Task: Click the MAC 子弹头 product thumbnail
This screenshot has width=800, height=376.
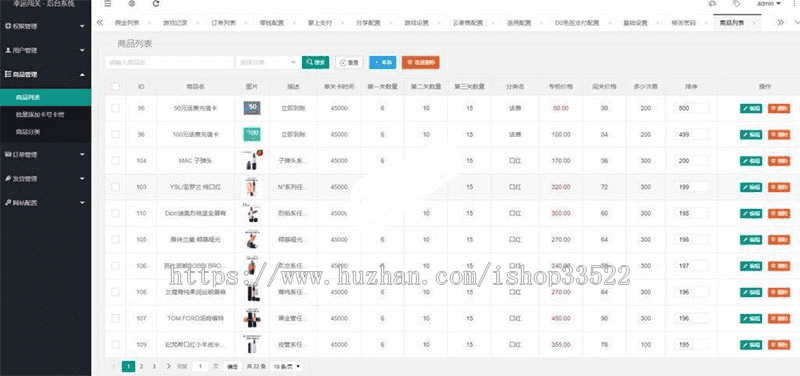Action: [252, 160]
